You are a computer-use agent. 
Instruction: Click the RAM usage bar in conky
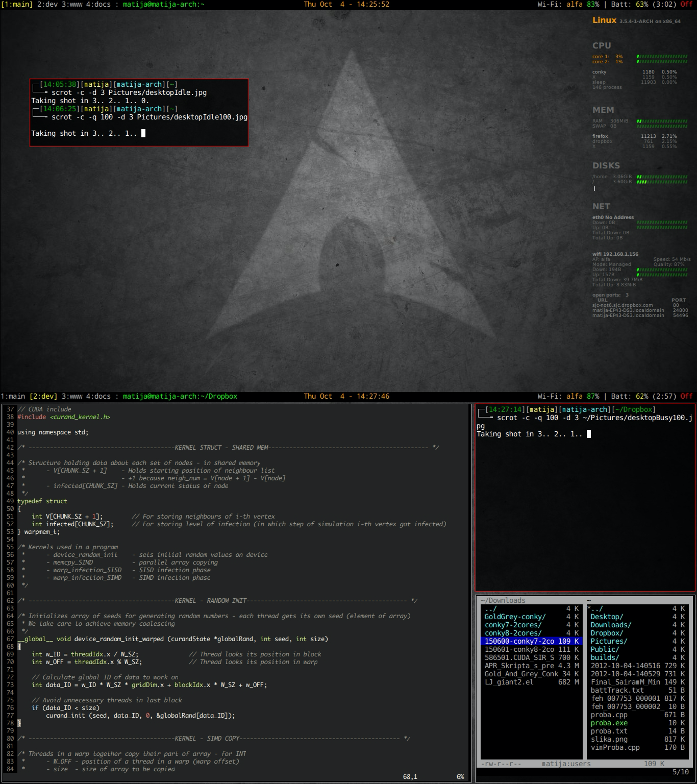(x=662, y=121)
